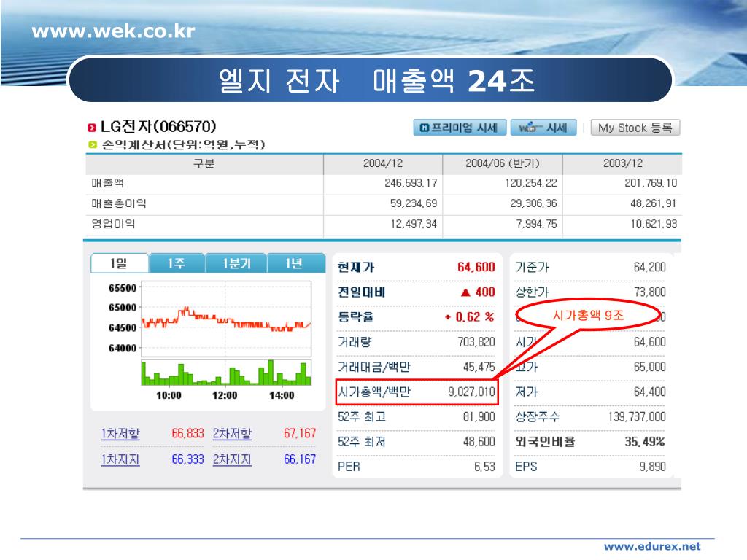Click the 프리미엄 시세 button

click(x=460, y=128)
